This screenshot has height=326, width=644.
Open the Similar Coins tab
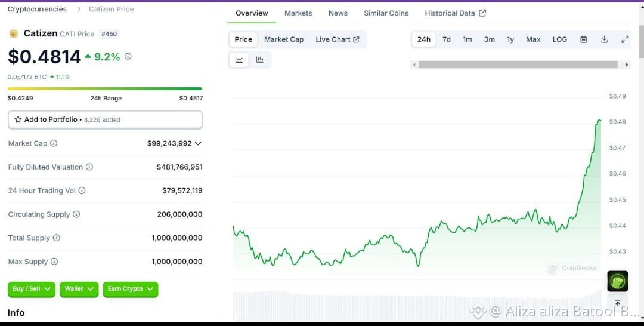386,13
